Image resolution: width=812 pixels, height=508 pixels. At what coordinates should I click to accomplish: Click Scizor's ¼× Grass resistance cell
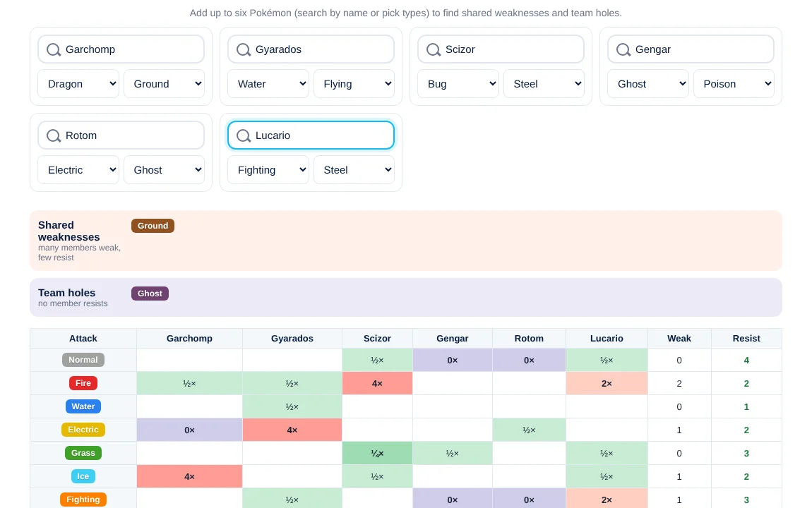(377, 453)
